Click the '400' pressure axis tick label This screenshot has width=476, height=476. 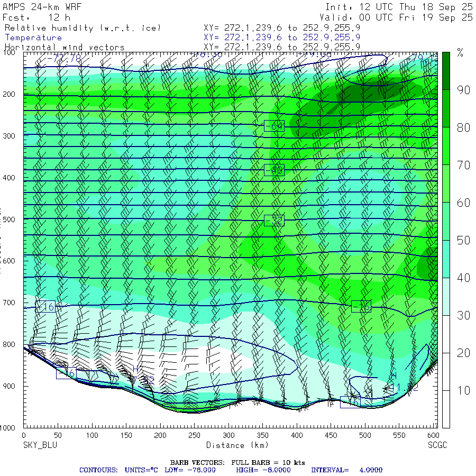[x=9, y=178]
